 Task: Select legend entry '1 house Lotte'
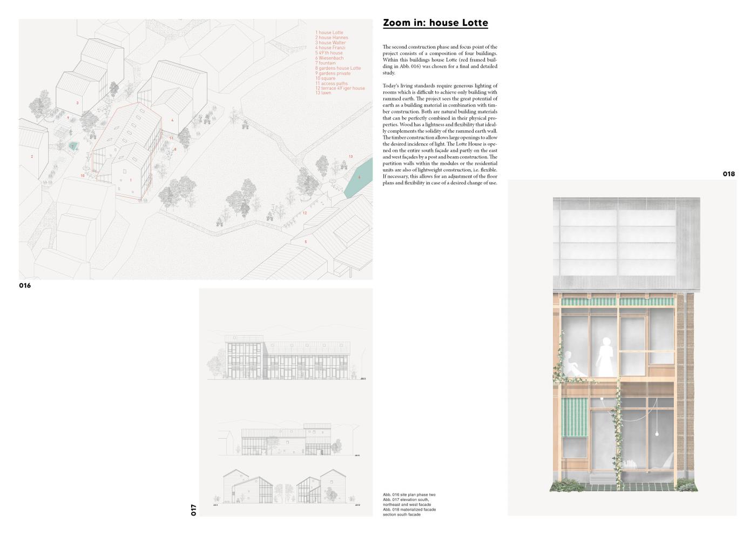coord(329,33)
